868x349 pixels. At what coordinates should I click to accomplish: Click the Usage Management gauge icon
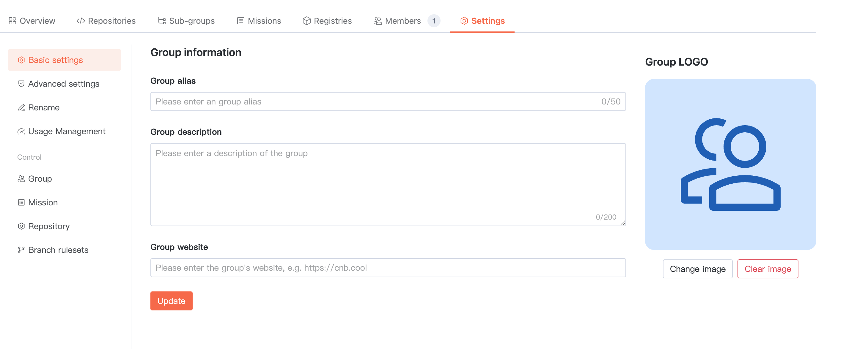click(x=21, y=131)
